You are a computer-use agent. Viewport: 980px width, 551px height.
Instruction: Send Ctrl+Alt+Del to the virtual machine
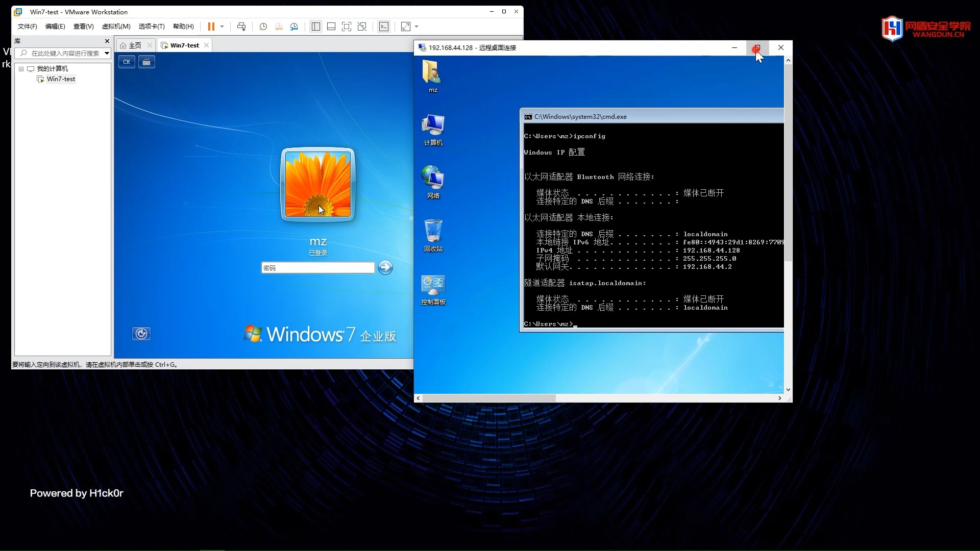tap(241, 27)
